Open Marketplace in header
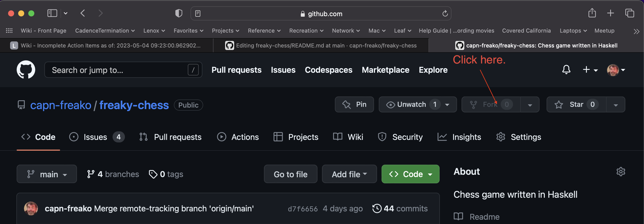 click(386, 70)
